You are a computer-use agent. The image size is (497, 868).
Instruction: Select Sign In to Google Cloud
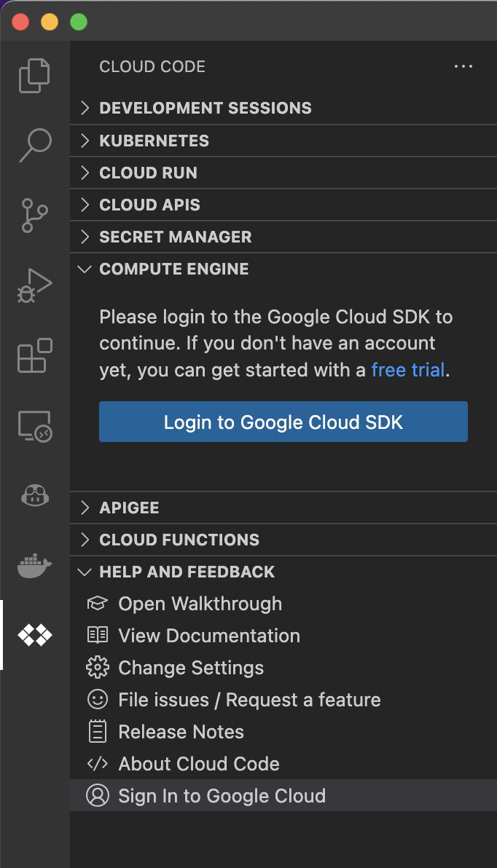(x=222, y=796)
